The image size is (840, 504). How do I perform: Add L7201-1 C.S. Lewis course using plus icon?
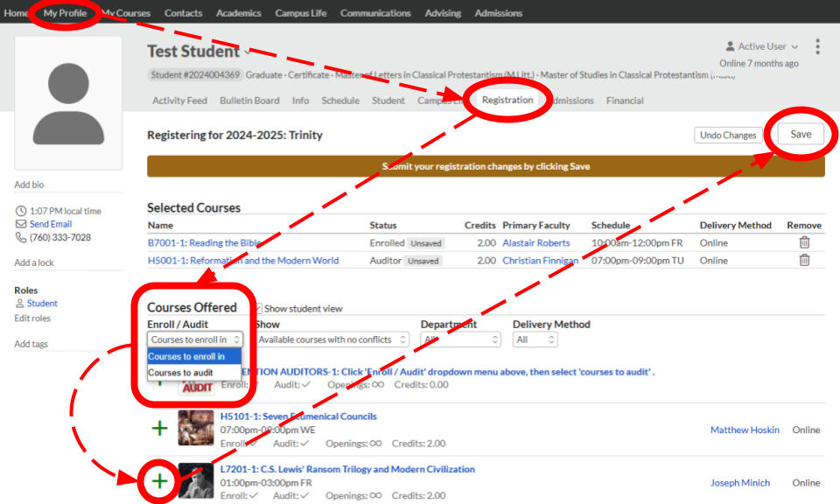click(x=160, y=481)
